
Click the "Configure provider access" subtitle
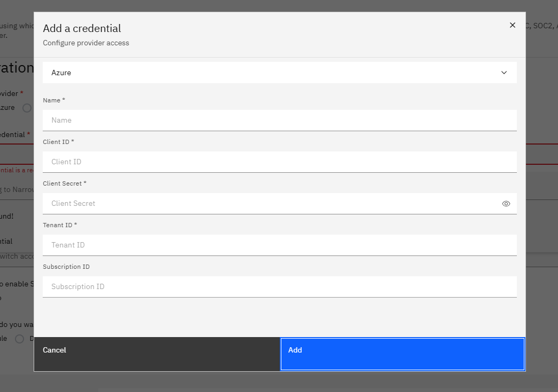(86, 43)
